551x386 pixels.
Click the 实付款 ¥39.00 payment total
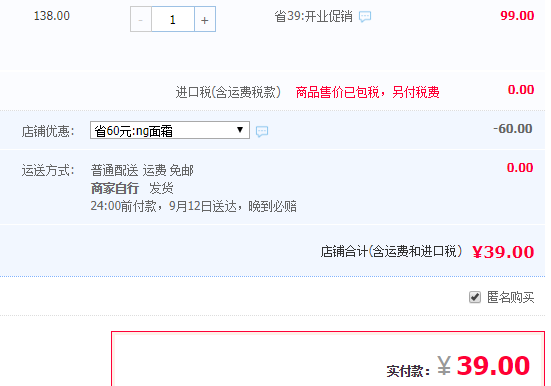pos(483,366)
